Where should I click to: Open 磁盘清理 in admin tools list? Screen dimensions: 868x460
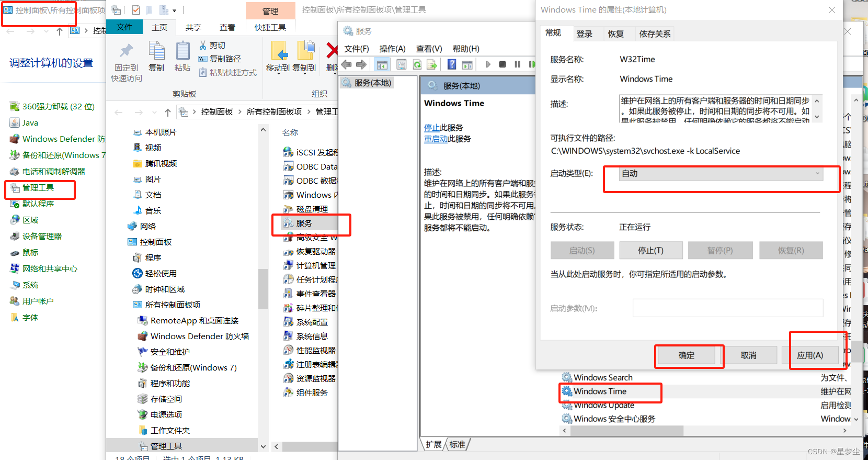click(306, 209)
